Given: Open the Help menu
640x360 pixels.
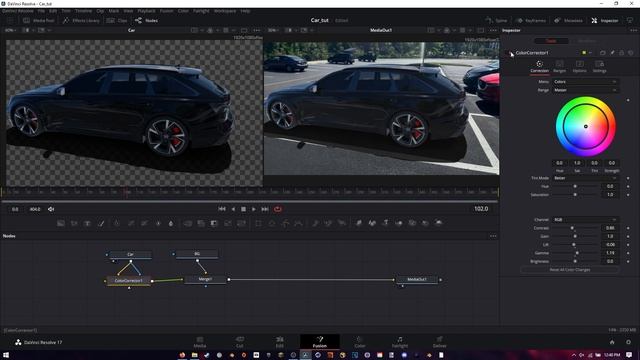Looking at the screenshot, I should [245, 11].
